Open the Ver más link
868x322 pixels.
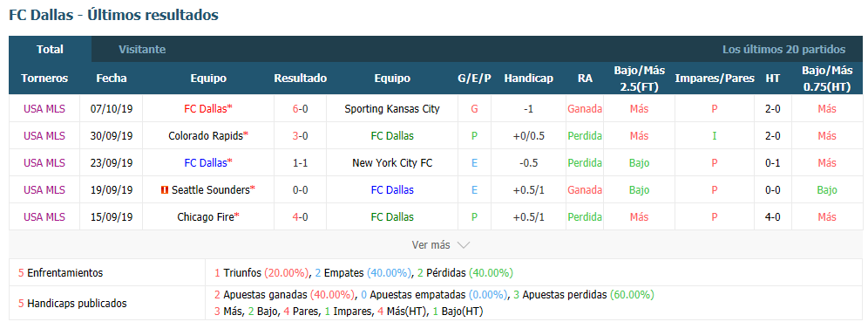pos(431,245)
